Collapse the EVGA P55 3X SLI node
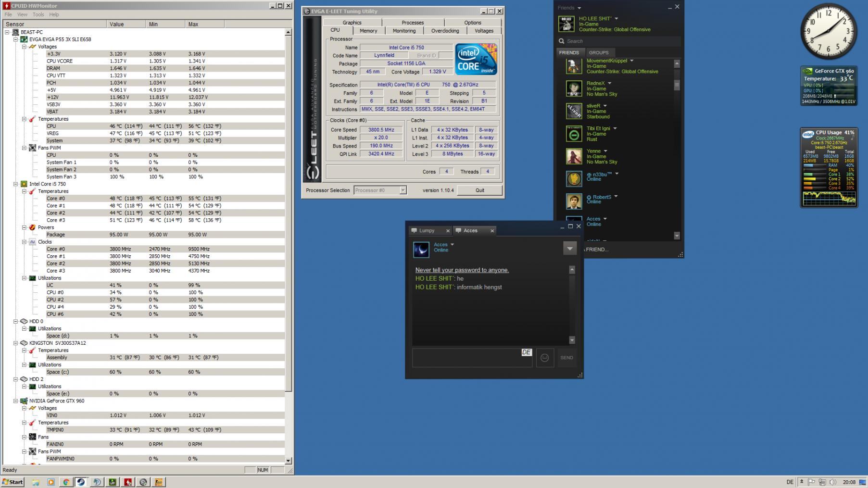The width and height of the screenshot is (868, 488). coord(15,39)
